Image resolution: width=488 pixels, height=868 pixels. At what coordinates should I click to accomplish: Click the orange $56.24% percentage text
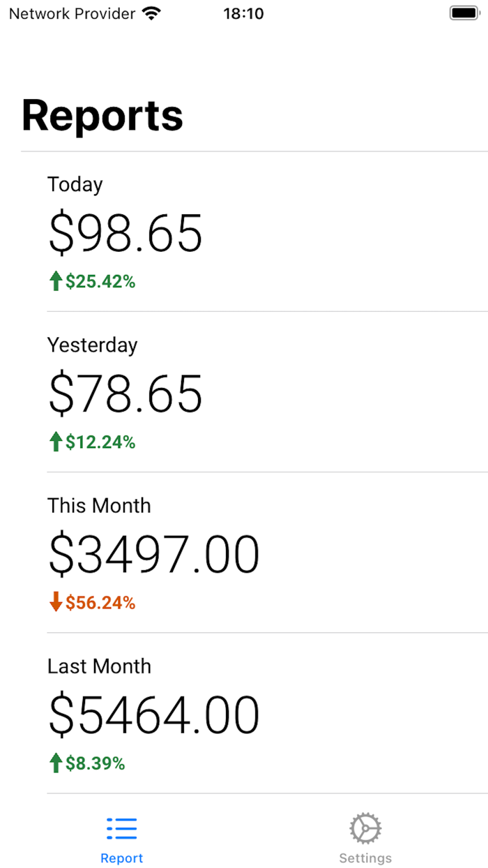point(100,602)
